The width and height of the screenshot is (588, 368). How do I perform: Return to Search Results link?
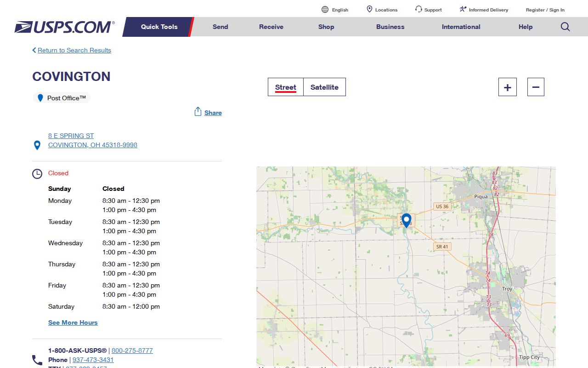[74, 50]
